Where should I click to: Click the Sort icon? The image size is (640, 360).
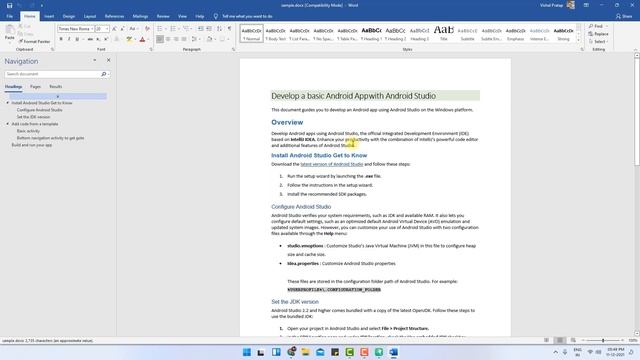(x=220, y=29)
